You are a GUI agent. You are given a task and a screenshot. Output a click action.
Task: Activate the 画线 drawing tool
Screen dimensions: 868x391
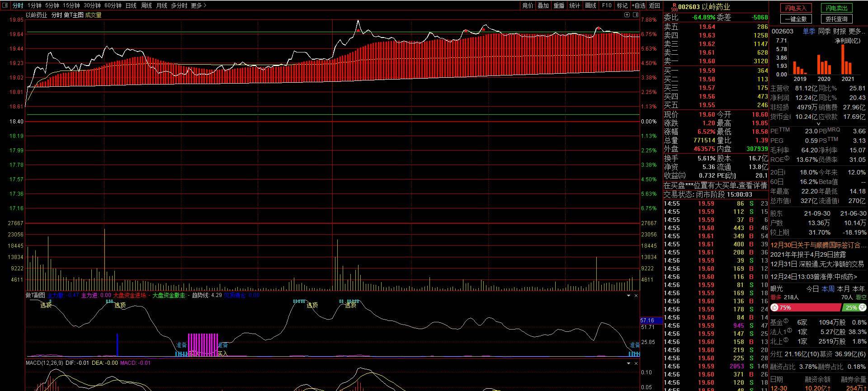tap(590, 5)
